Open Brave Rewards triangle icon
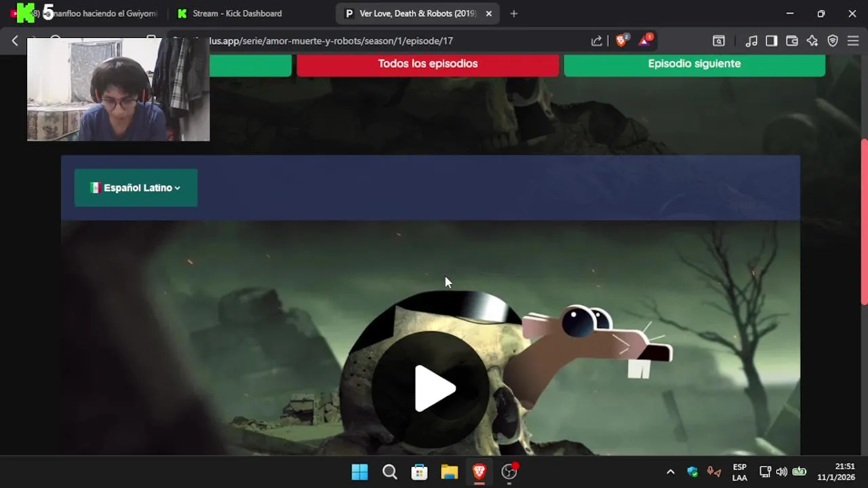 coord(644,41)
